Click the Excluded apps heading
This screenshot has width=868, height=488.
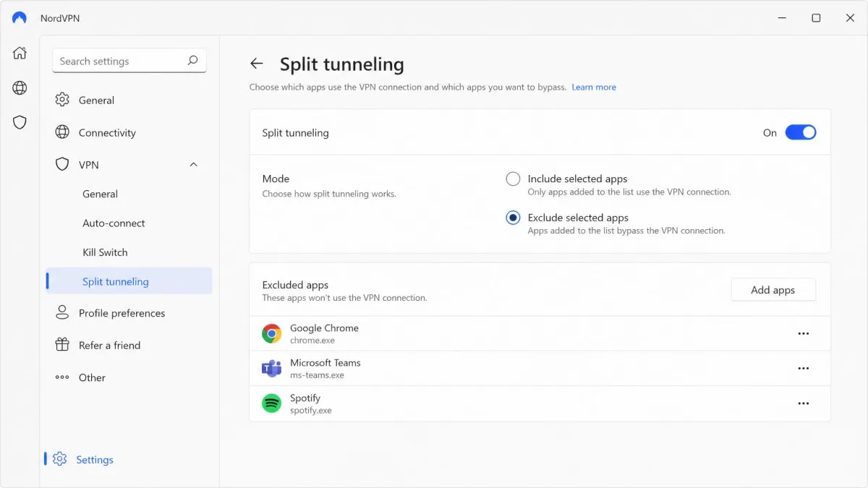click(x=295, y=285)
